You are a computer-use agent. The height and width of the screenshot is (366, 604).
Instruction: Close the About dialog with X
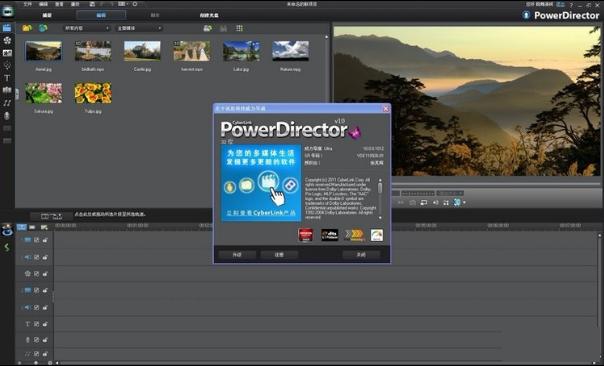[386, 109]
